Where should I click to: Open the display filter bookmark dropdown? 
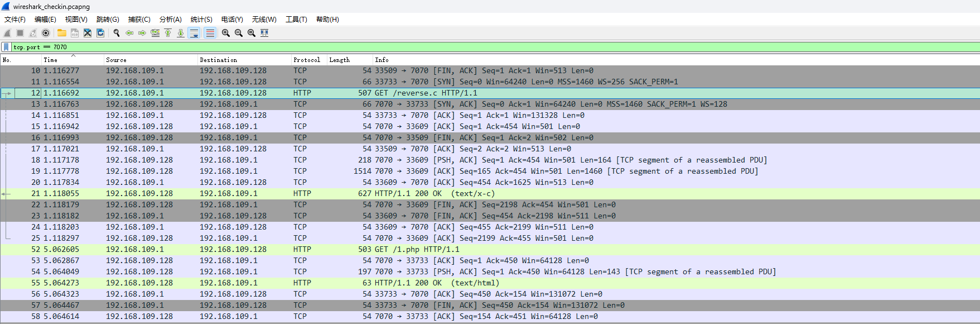(x=6, y=47)
